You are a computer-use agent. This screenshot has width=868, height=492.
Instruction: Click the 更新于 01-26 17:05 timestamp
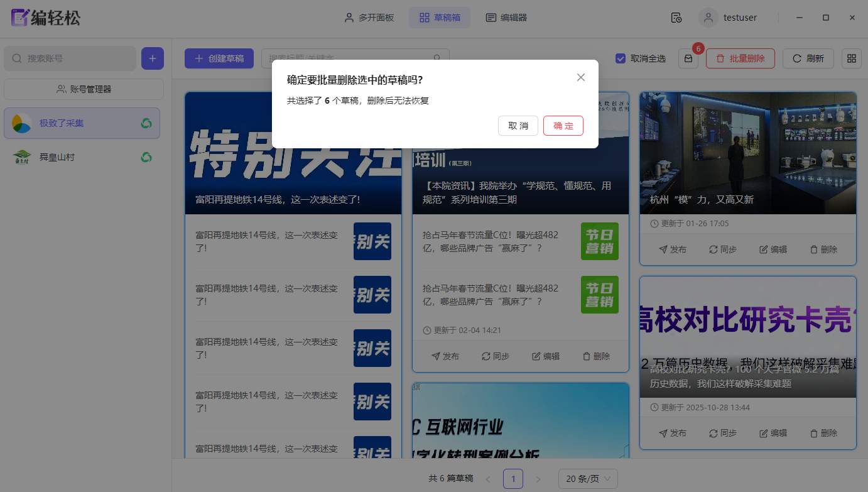690,224
